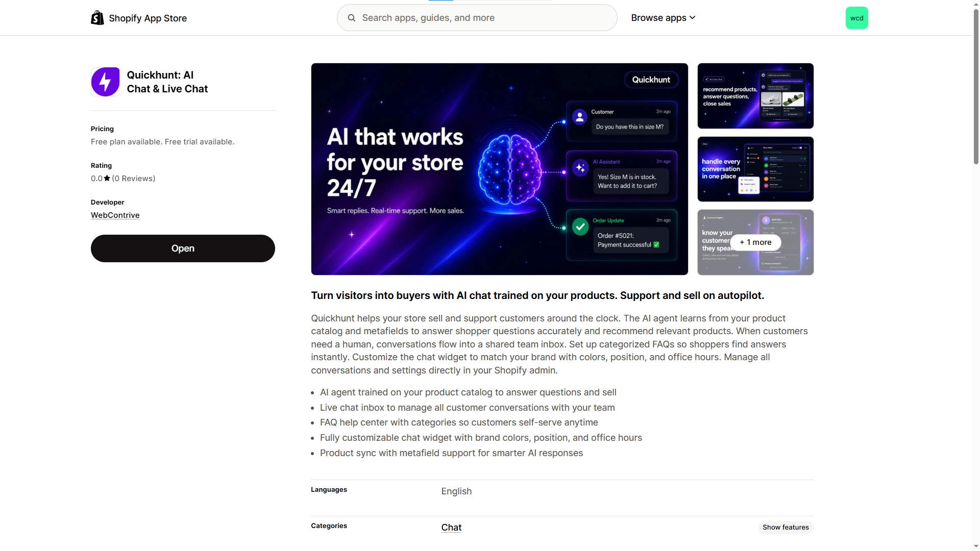The image size is (980, 551).
Task: Click the Product sync with metafield bullet
Action: (451, 453)
